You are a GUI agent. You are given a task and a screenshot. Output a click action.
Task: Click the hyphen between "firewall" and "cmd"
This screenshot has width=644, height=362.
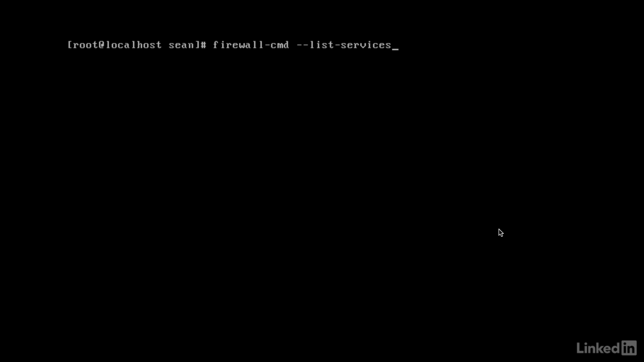point(267,45)
